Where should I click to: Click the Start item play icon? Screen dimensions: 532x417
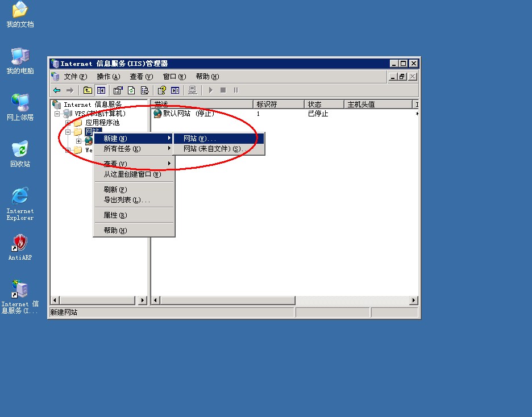[210, 90]
